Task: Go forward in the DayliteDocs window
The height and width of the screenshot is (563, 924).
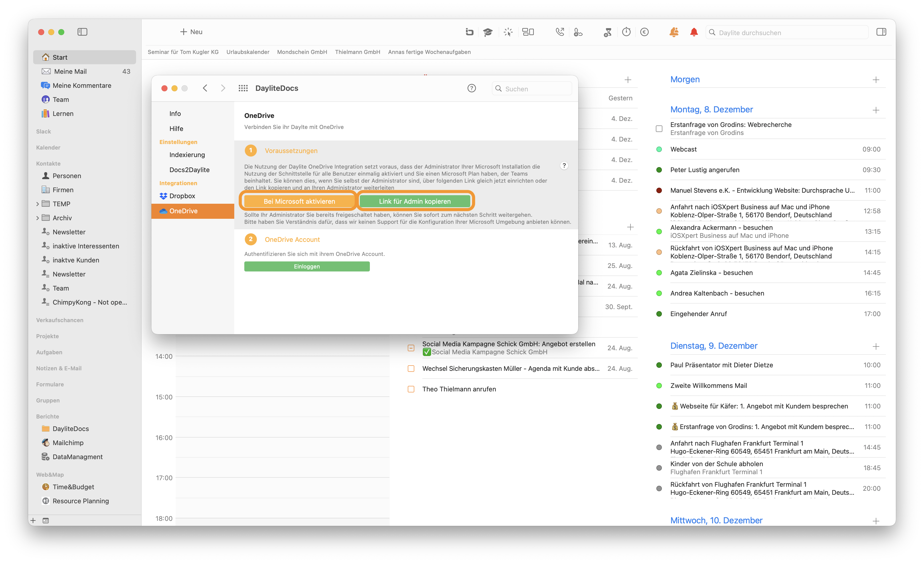Action: pos(223,88)
